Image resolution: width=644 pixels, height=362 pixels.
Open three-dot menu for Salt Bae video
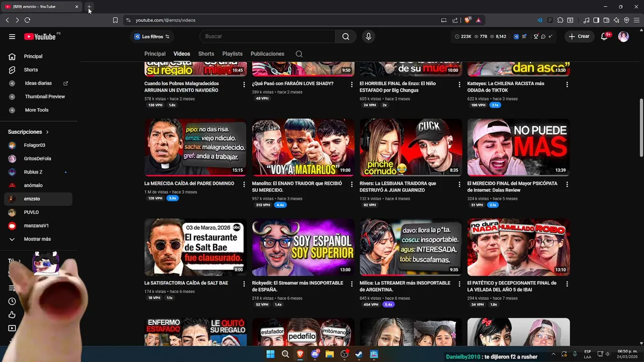pos(244,284)
